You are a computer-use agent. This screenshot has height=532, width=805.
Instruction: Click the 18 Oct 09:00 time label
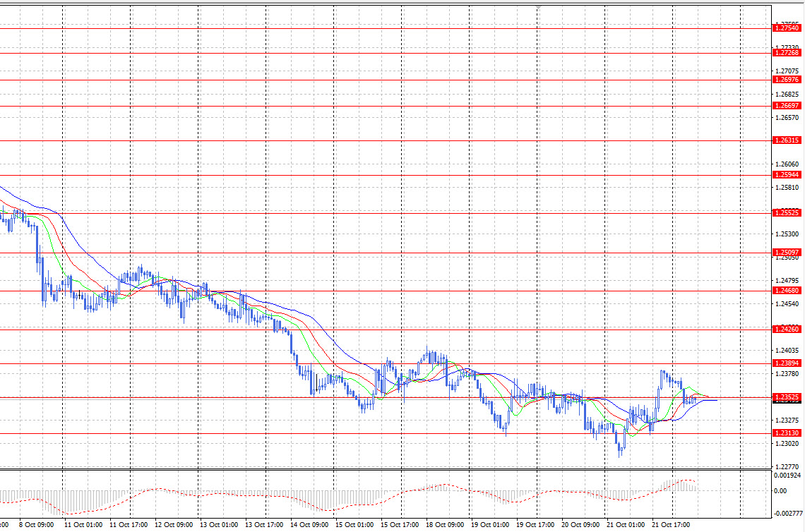[x=445, y=525]
